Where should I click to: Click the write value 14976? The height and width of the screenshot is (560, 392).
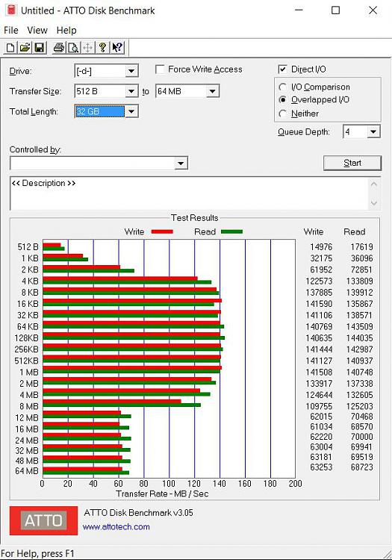pos(321,247)
